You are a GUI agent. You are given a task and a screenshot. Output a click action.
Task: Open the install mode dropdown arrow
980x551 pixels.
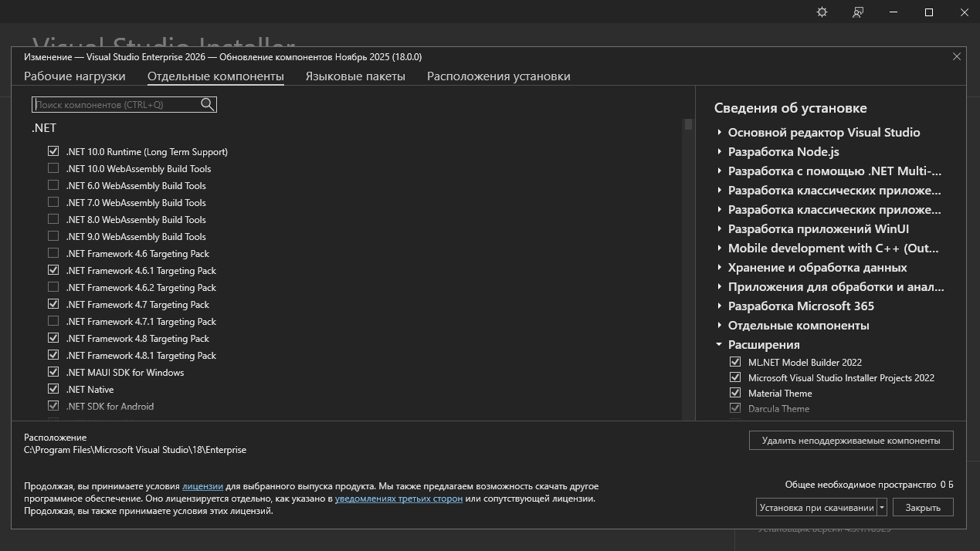point(882,507)
